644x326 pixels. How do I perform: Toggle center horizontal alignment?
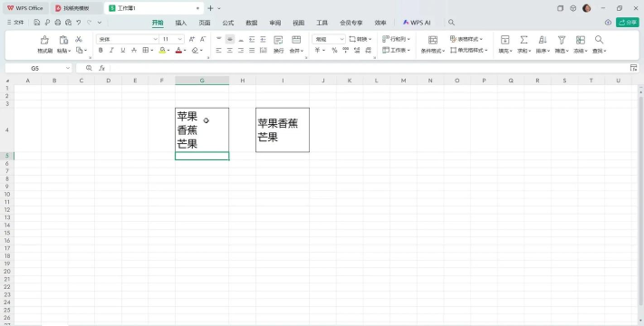pyautogui.click(x=230, y=50)
